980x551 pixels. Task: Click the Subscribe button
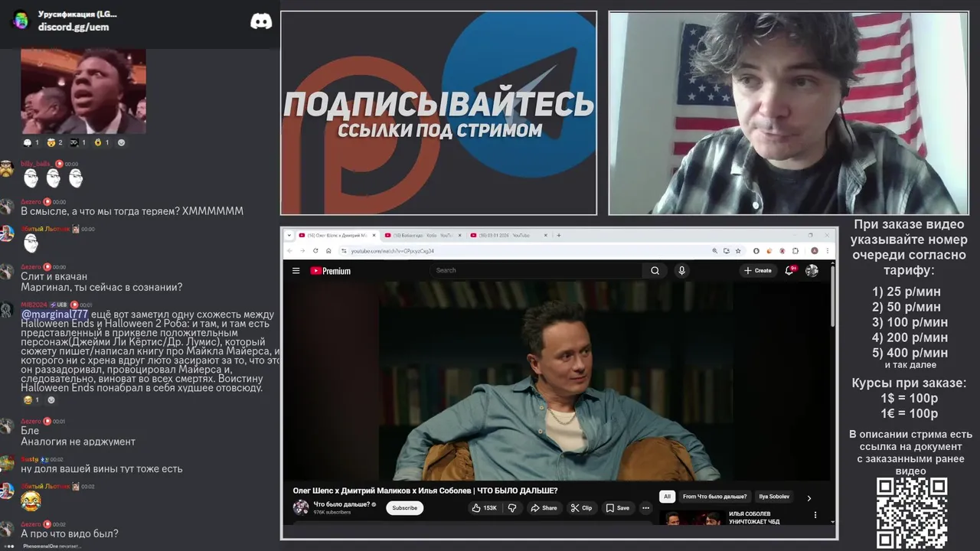(404, 507)
